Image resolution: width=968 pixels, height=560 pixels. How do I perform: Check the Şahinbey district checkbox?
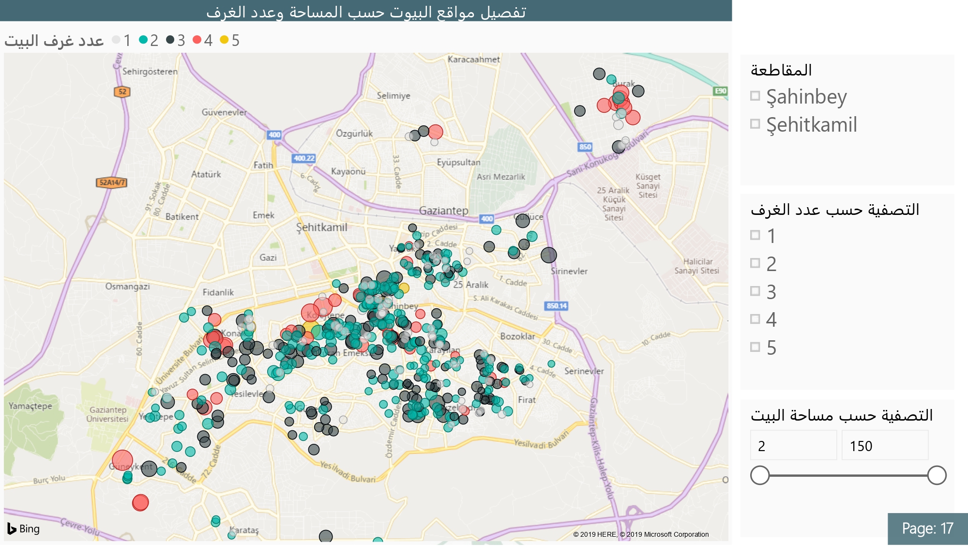(x=755, y=96)
